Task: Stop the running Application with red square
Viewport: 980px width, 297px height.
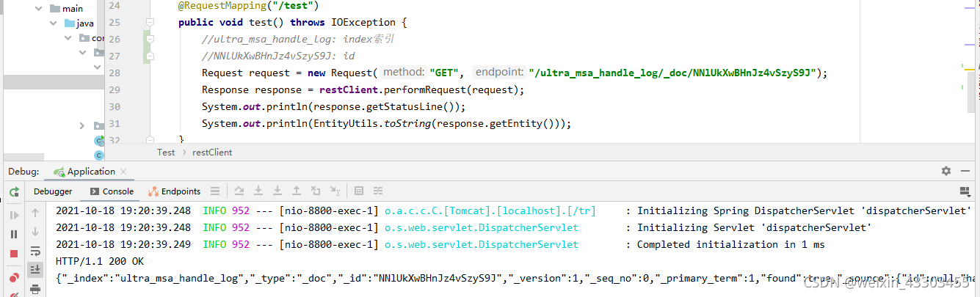Action: coord(14,254)
